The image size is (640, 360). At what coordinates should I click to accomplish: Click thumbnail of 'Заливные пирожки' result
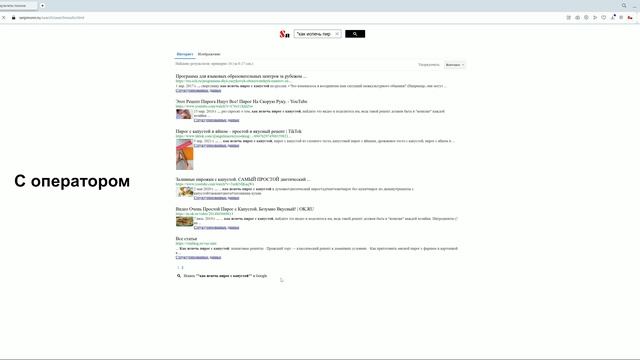(x=184, y=192)
